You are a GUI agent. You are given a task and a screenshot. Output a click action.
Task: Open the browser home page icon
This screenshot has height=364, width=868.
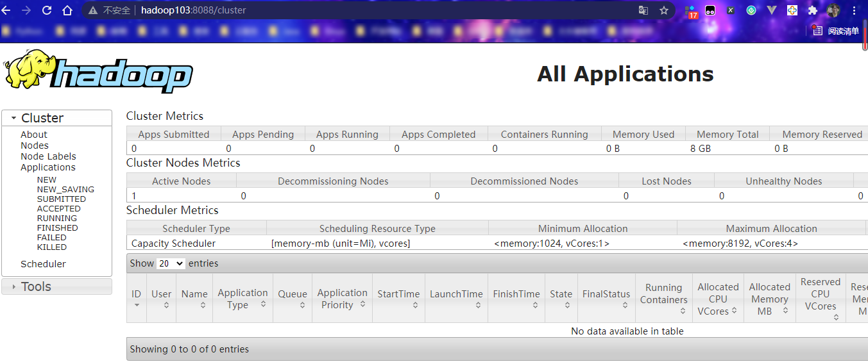(67, 10)
